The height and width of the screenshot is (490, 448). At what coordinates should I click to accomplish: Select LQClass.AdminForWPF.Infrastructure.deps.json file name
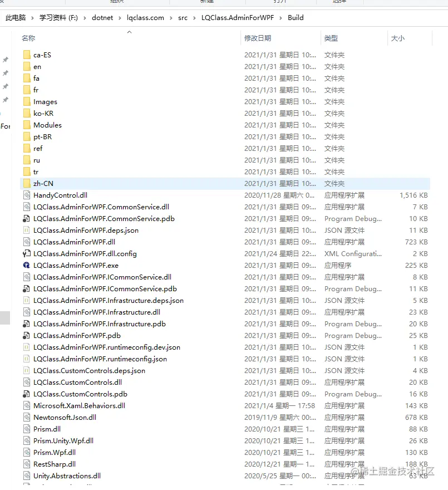109,301
